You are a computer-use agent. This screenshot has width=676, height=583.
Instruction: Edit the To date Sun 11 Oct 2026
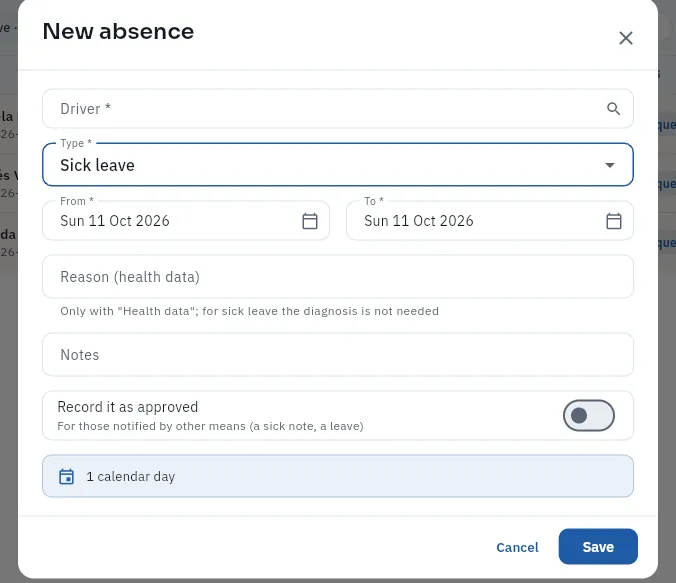(x=490, y=221)
